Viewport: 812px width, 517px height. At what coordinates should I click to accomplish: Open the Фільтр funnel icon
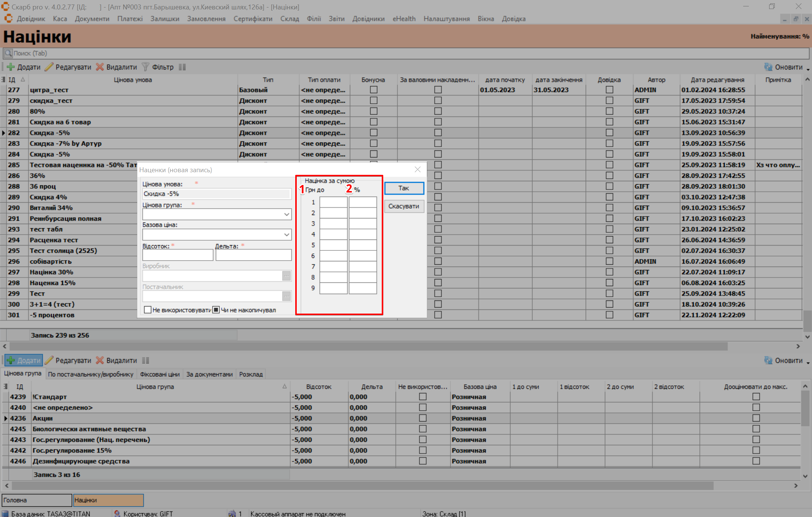145,67
